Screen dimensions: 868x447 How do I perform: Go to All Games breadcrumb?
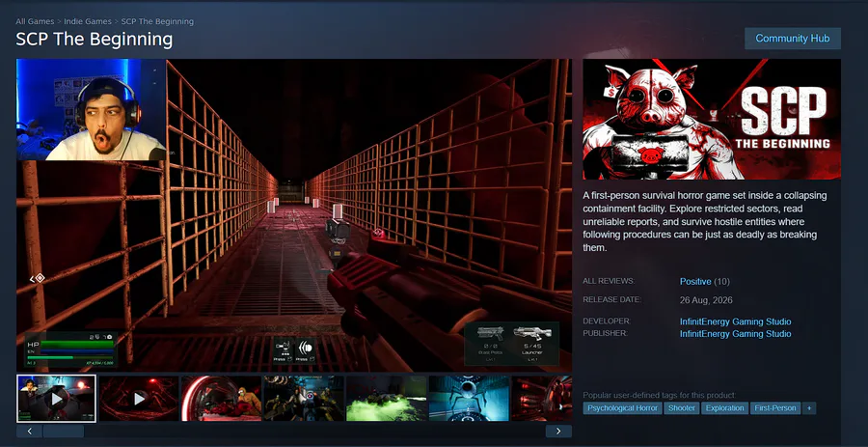pos(35,21)
